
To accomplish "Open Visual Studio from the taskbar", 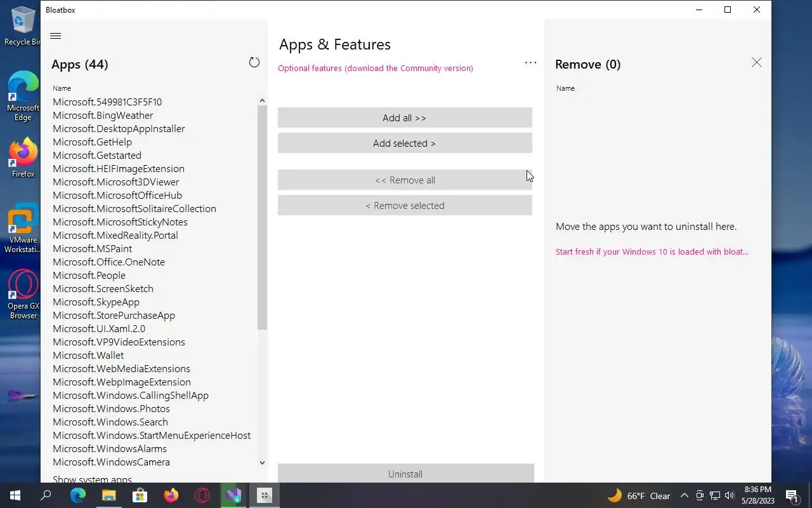I will (x=233, y=495).
